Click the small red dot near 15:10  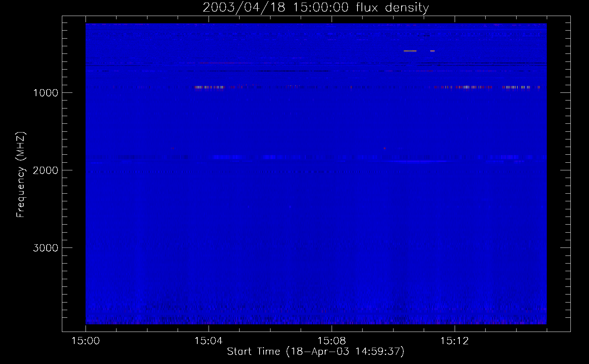[385, 148]
